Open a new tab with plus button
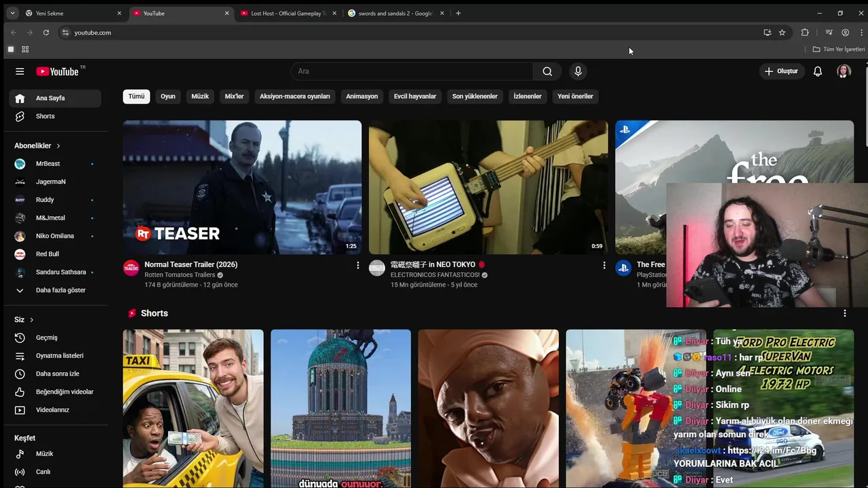 (458, 13)
